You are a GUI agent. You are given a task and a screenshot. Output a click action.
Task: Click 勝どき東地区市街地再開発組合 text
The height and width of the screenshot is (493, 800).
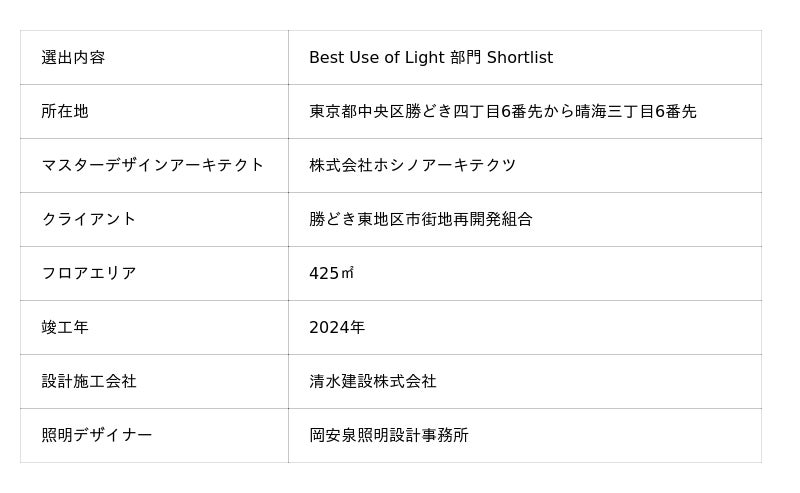click(x=420, y=220)
